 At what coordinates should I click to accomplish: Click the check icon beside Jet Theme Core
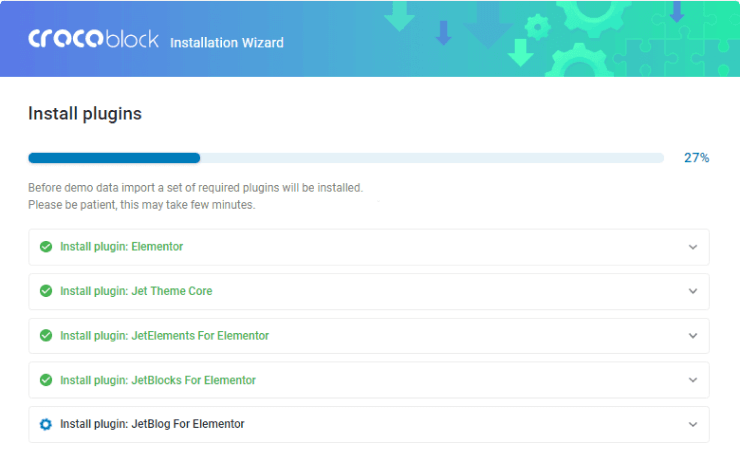coord(46,291)
